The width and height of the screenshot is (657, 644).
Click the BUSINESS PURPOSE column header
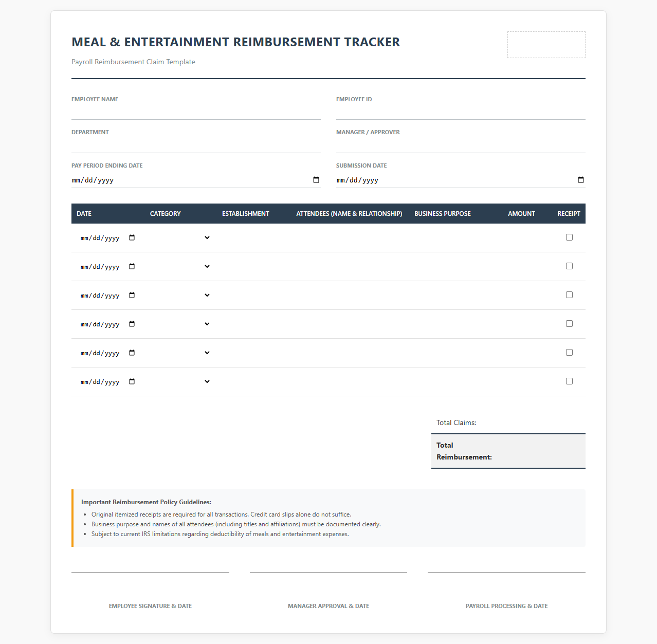click(443, 214)
